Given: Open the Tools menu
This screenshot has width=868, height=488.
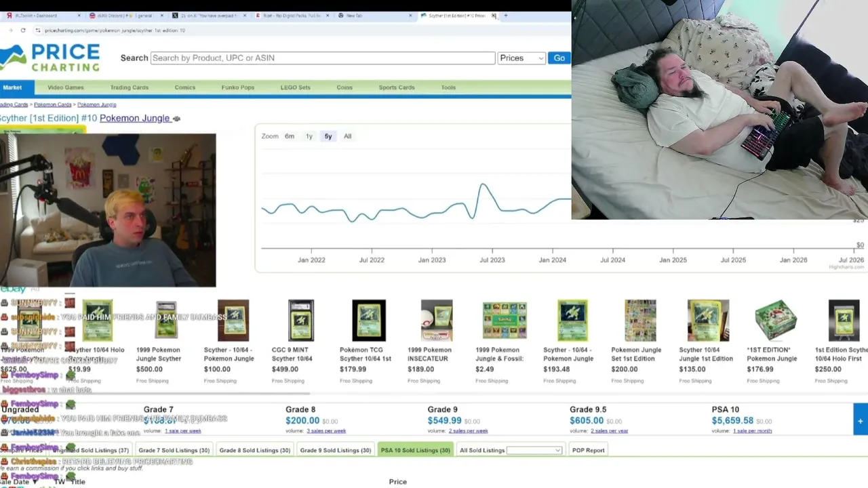Looking at the screenshot, I should point(448,87).
